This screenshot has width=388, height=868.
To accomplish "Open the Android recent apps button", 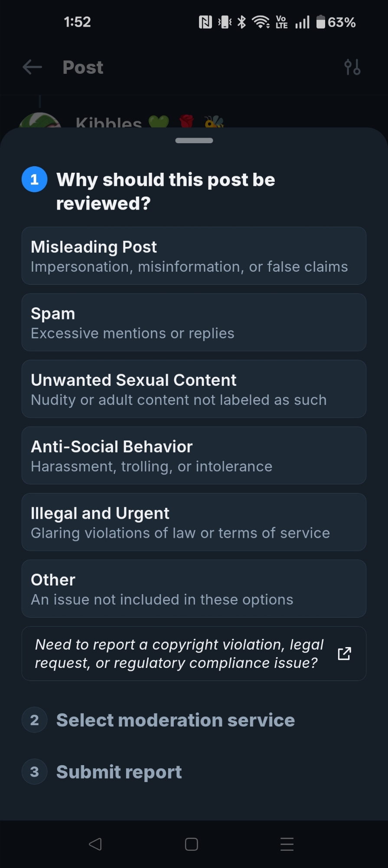I will point(287,844).
